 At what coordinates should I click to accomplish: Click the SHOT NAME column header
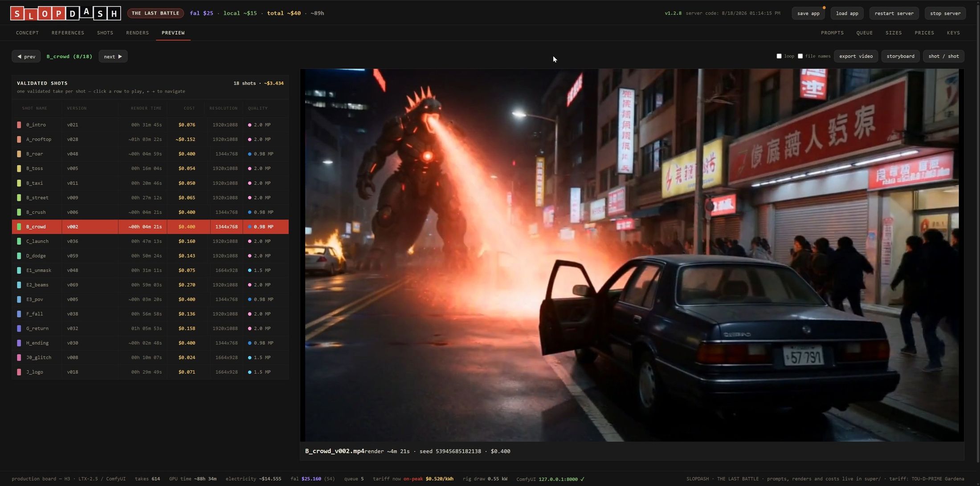[x=34, y=108]
